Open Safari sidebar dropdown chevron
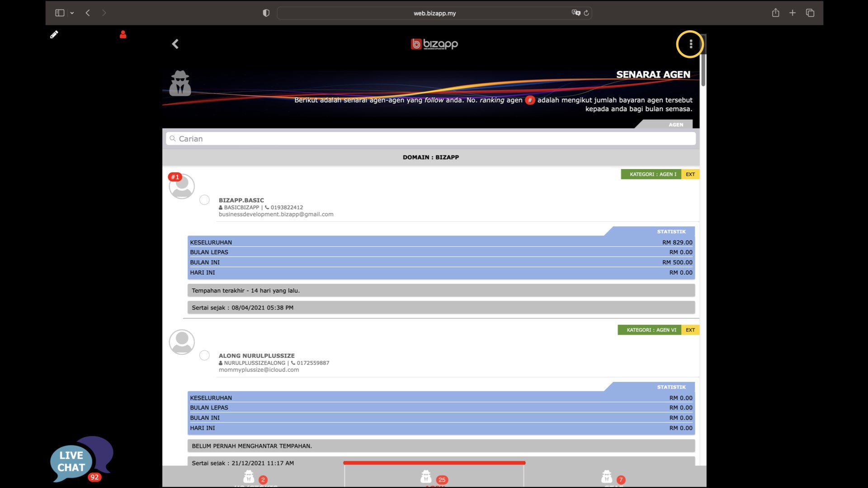The height and width of the screenshot is (488, 868). click(x=72, y=13)
